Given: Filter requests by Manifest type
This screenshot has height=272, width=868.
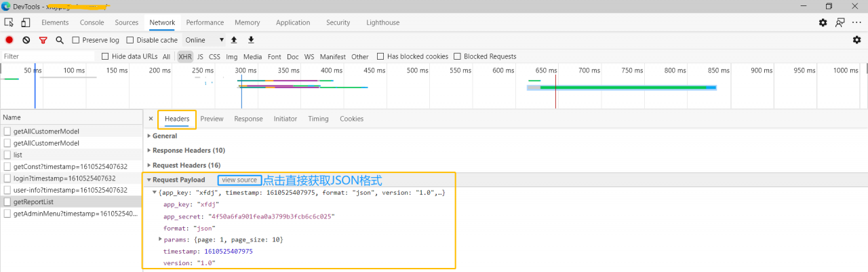Looking at the screenshot, I should click(333, 56).
